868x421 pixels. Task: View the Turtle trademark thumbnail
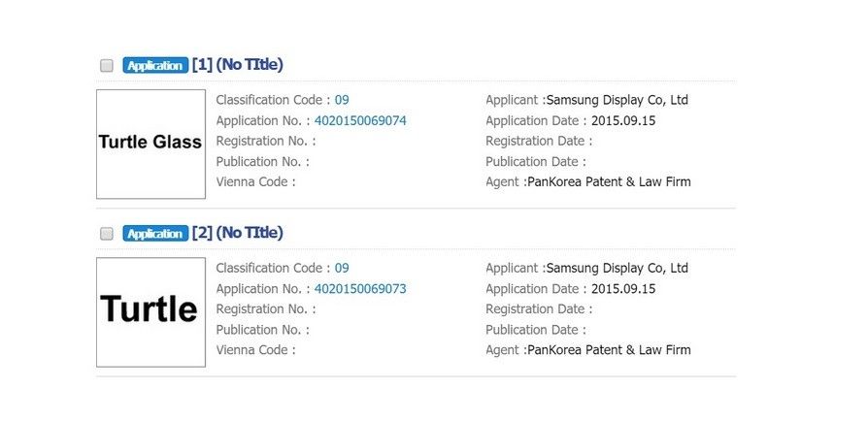(150, 311)
